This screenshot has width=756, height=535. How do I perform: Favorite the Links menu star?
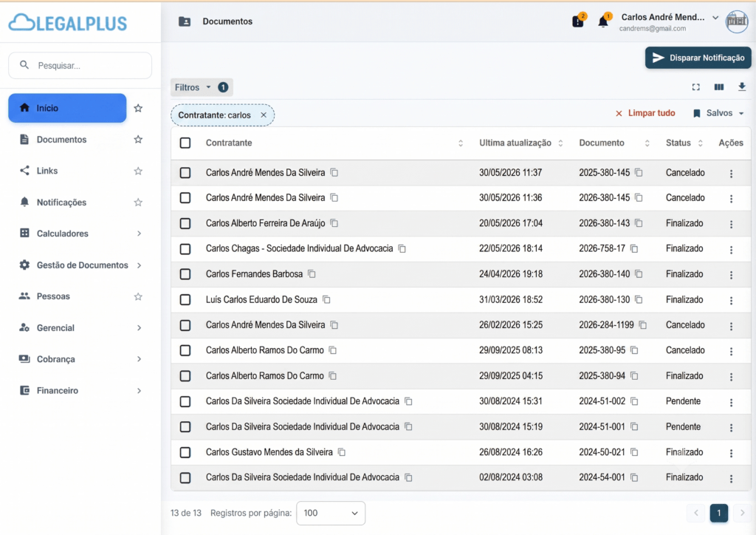point(138,171)
